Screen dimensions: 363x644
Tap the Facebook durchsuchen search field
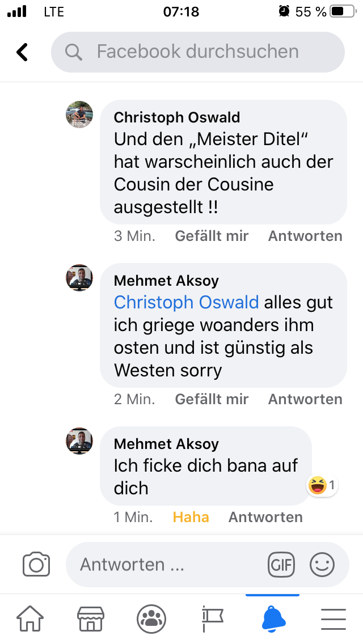(197, 52)
